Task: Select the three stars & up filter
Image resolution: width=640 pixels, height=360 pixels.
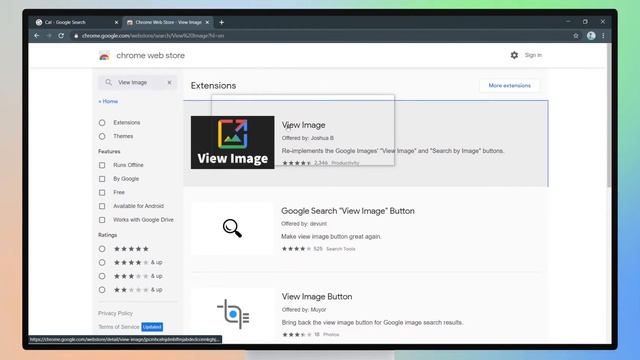Action: pos(102,276)
